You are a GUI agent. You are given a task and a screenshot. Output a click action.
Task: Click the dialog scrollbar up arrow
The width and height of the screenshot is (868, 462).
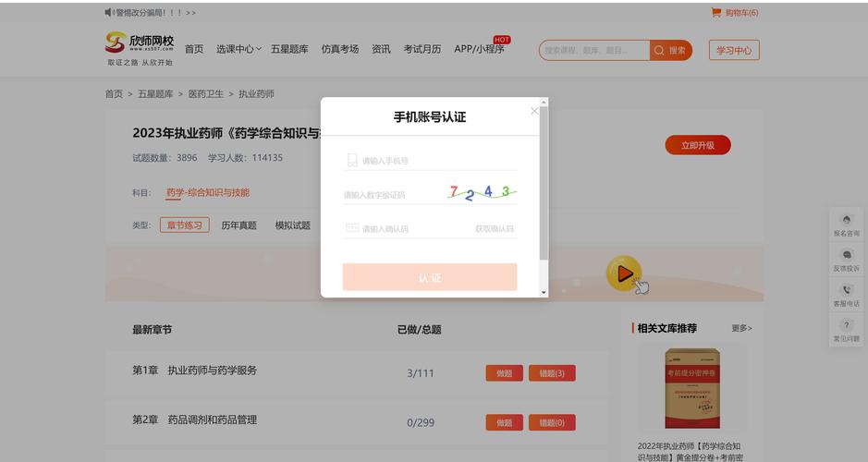click(544, 102)
